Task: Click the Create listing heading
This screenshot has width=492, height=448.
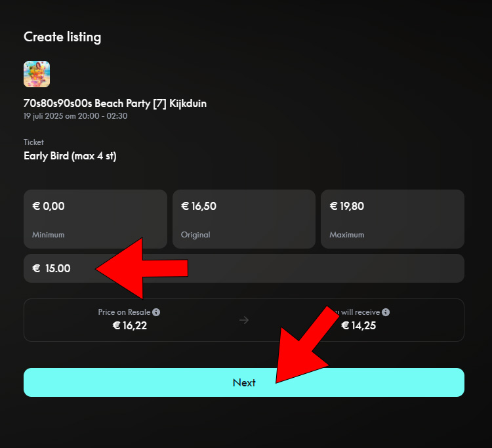Action: 62,37
